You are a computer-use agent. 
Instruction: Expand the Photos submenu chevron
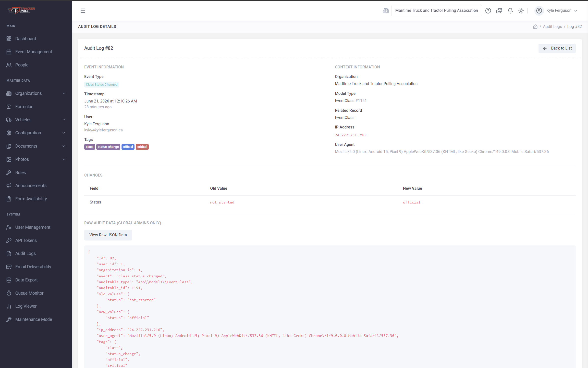point(64,159)
